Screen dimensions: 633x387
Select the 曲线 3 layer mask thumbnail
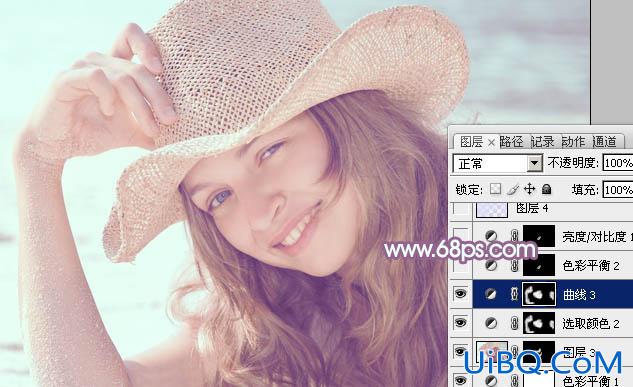click(x=539, y=294)
